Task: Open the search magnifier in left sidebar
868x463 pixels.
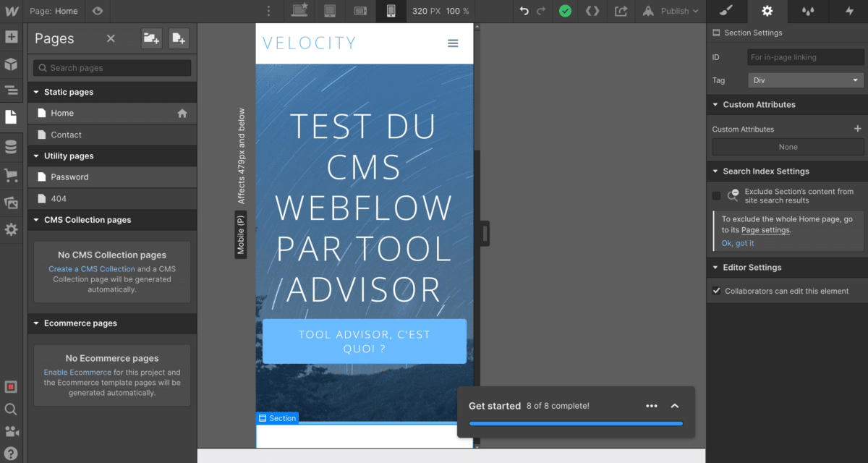Action: (x=11, y=409)
